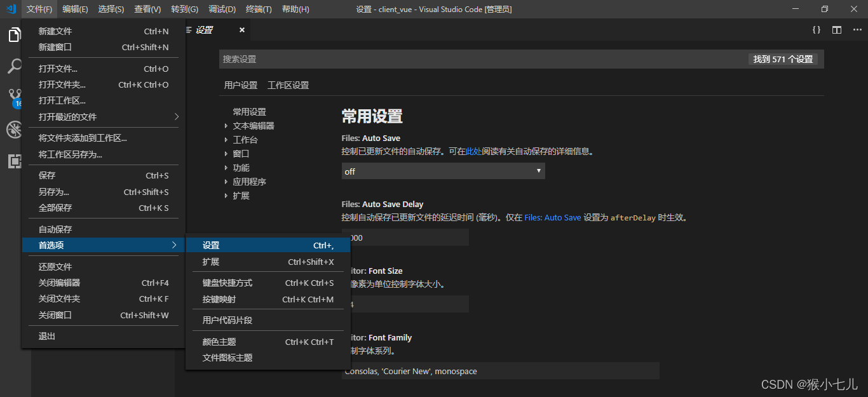This screenshot has height=397, width=868.
Task: Close the 设置 editor tab
Action: click(241, 30)
